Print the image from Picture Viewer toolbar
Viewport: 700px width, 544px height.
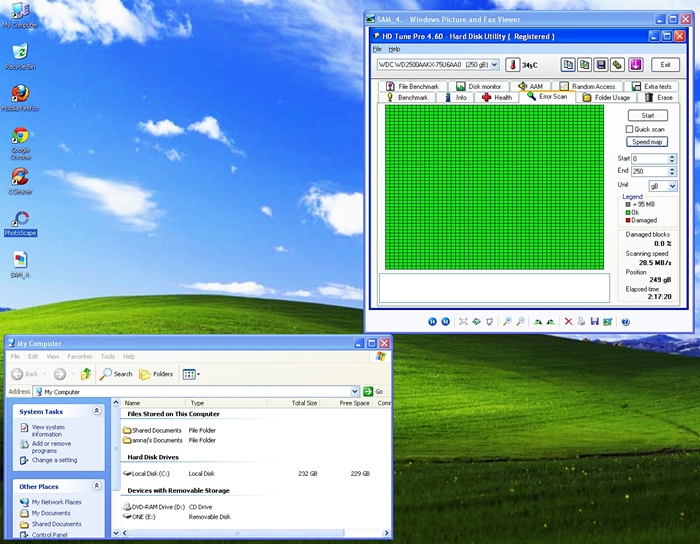coord(581,321)
